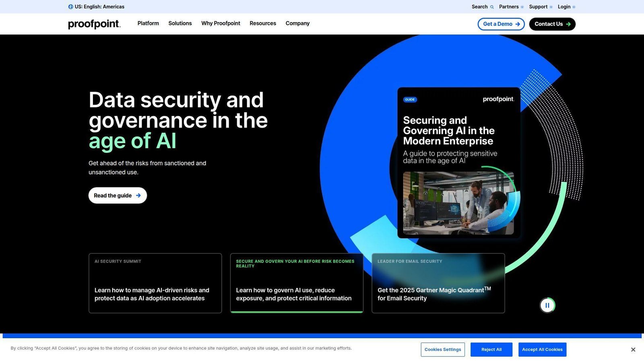Select the Secure and Govern Your AI card
644x362 pixels.
click(297, 283)
